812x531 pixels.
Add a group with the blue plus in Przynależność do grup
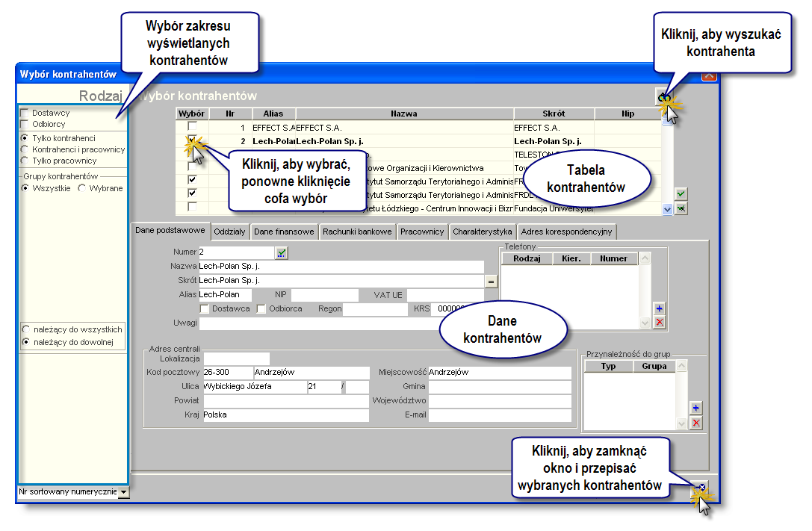point(696,408)
